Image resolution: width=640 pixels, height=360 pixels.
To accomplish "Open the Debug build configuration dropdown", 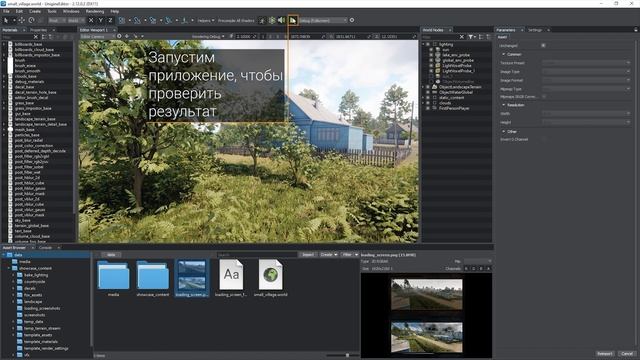I will click(323, 20).
